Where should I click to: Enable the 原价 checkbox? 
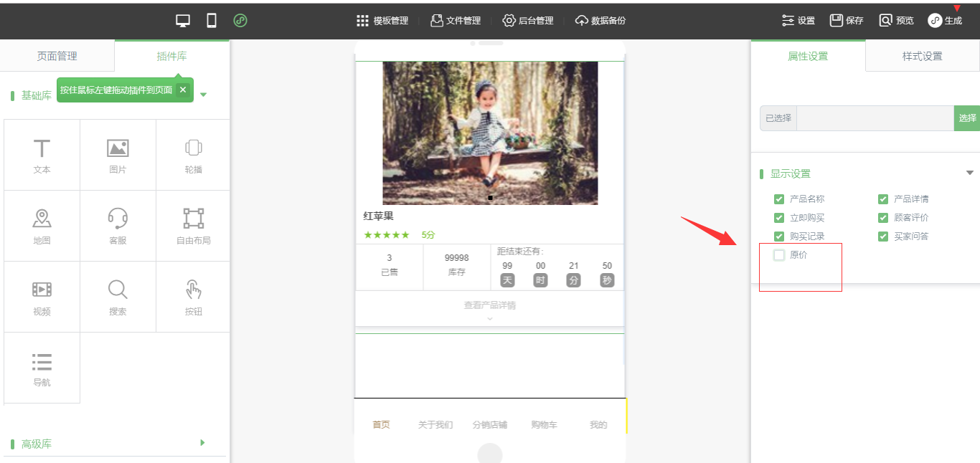pyautogui.click(x=779, y=255)
